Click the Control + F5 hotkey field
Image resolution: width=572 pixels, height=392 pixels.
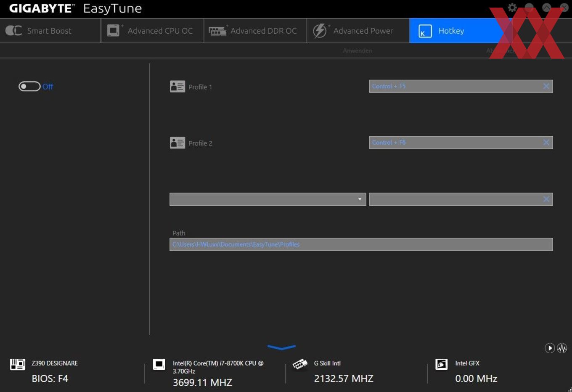(461, 86)
